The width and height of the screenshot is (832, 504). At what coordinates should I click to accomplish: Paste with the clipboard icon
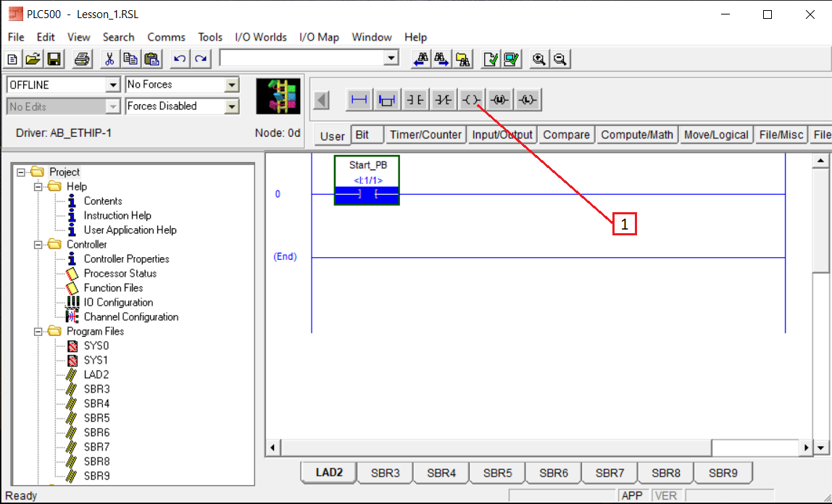[151, 59]
